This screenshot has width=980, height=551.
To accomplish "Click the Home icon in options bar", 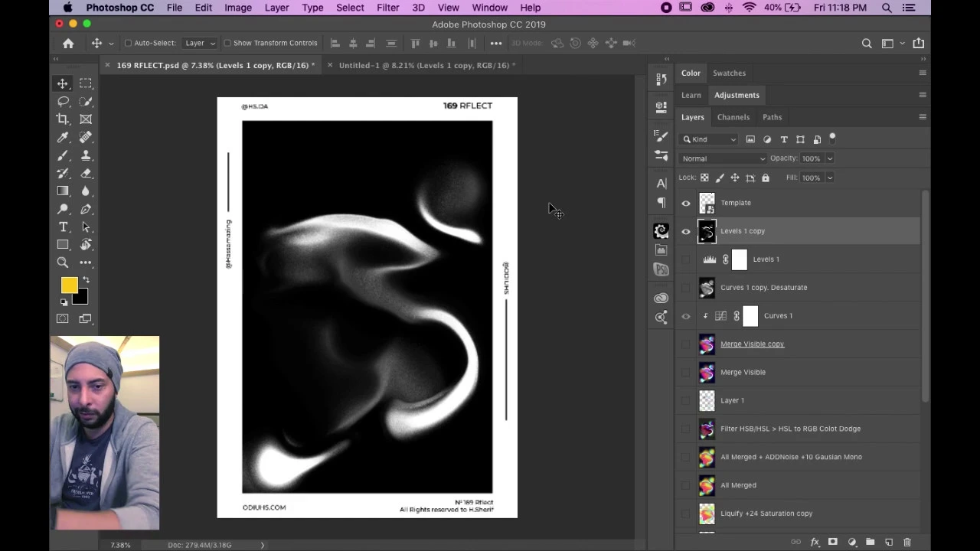I will [x=68, y=44].
